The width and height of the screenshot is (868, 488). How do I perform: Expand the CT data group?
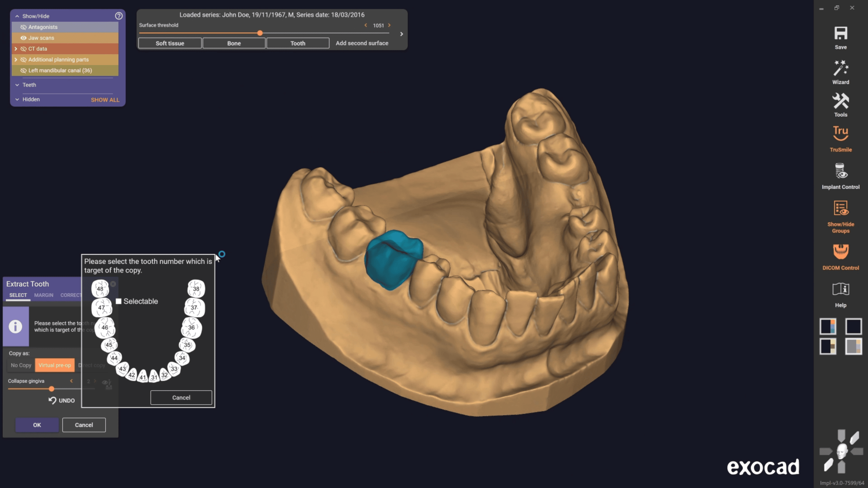tap(16, 49)
